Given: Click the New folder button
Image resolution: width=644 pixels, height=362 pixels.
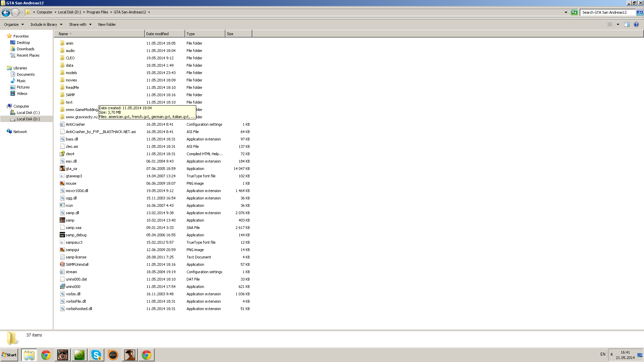Looking at the screenshot, I should pyautogui.click(x=107, y=24).
